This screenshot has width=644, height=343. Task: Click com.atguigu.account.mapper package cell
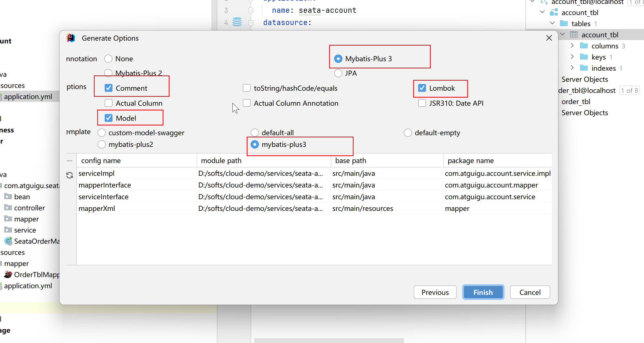pyautogui.click(x=498, y=185)
